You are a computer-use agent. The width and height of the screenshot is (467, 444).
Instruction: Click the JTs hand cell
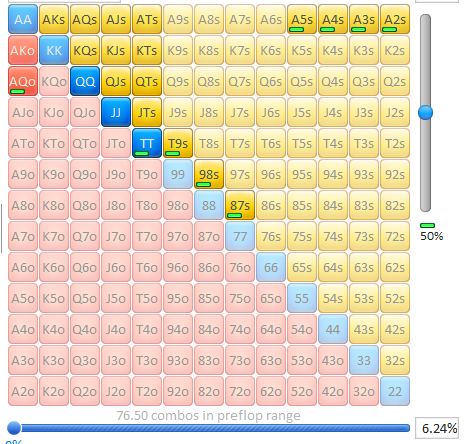tap(147, 112)
